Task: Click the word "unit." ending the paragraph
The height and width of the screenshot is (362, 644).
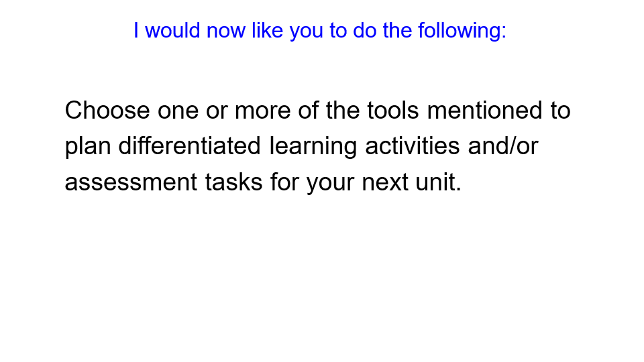Action: tap(440, 182)
